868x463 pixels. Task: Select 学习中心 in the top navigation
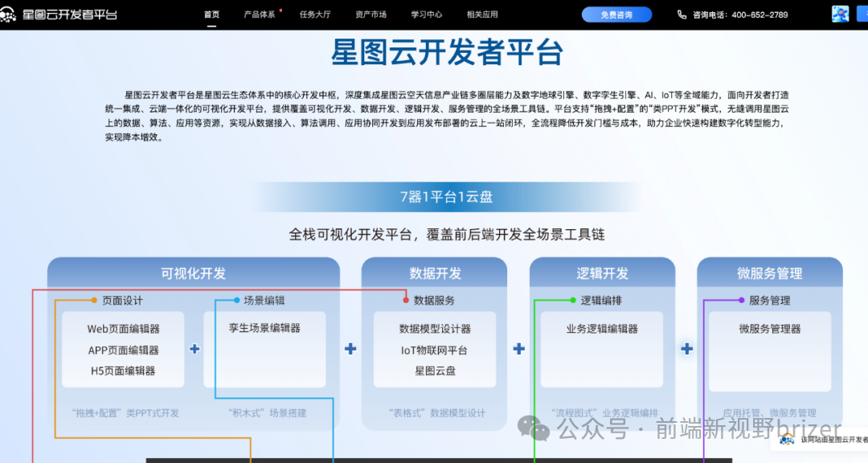coord(426,14)
